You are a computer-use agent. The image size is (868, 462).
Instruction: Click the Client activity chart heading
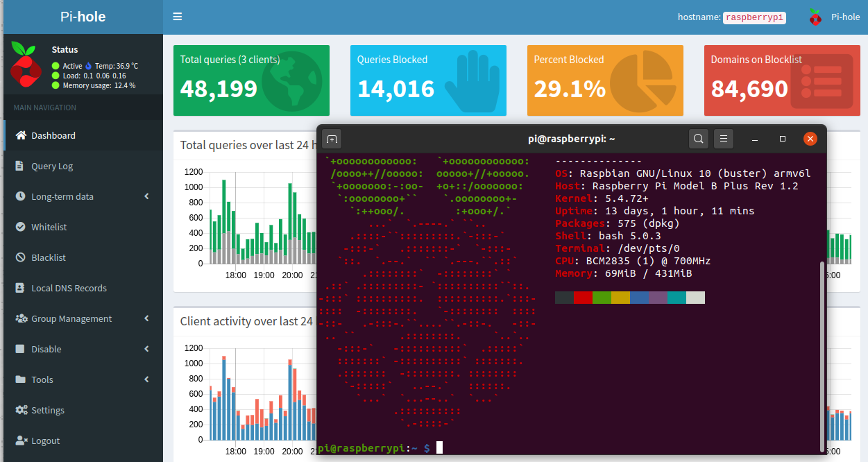point(246,321)
